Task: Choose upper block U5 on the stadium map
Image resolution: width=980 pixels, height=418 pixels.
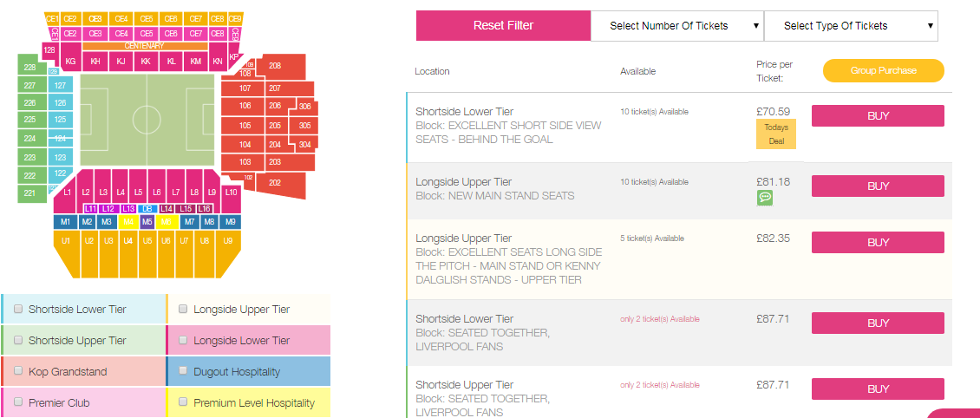Action: coord(147,241)
